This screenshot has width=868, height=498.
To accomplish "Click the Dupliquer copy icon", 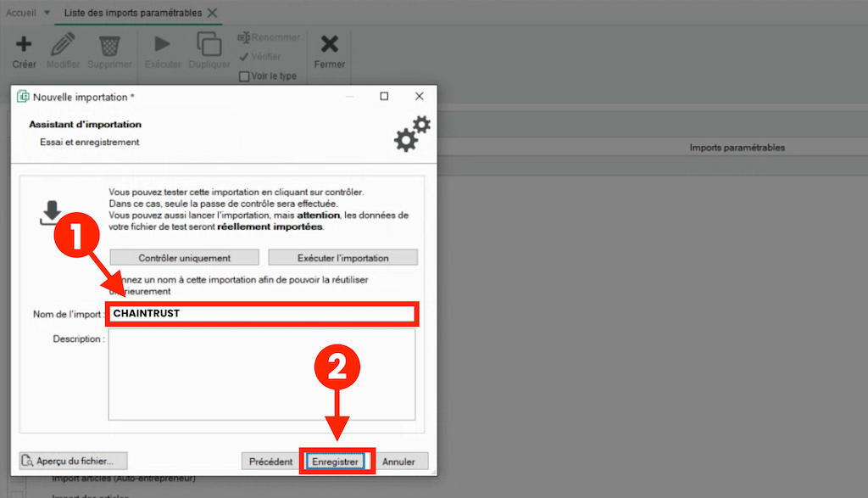I will click(x=209, y=44).
